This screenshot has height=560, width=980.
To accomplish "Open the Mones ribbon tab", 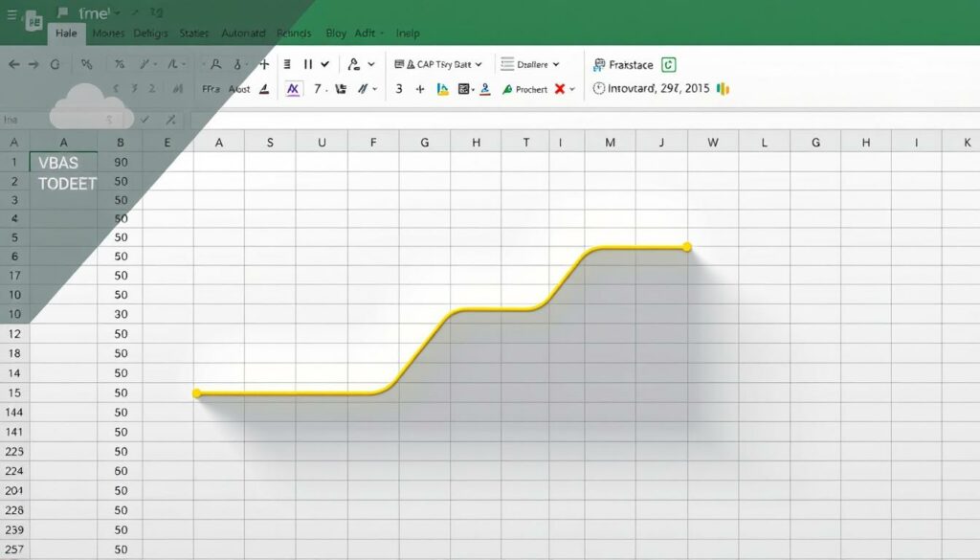I will click(x=108, y=34).
